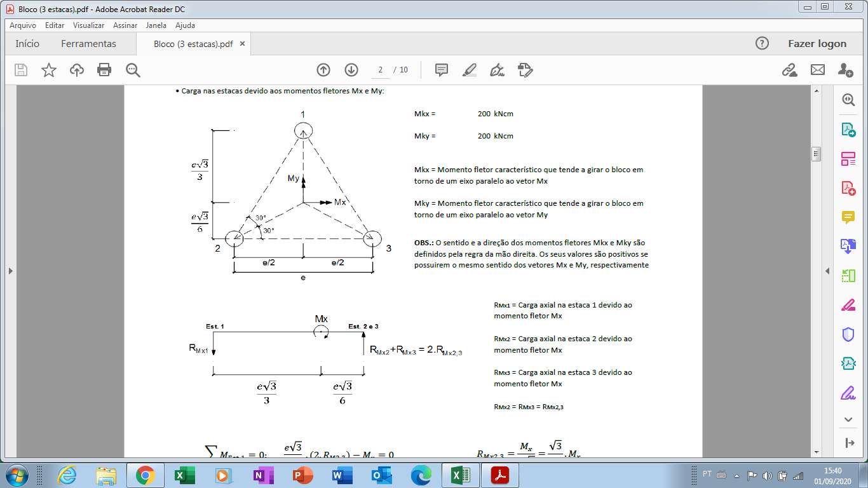Show more tools chevron in sidebar
The image size is (868, 488).
848,419
